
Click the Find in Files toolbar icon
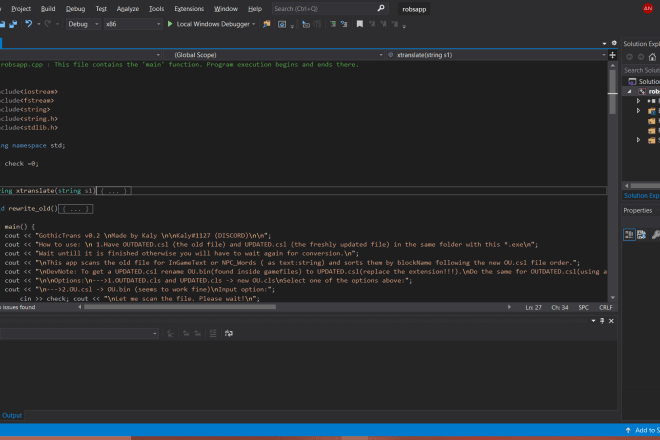[x=266, y=24]
